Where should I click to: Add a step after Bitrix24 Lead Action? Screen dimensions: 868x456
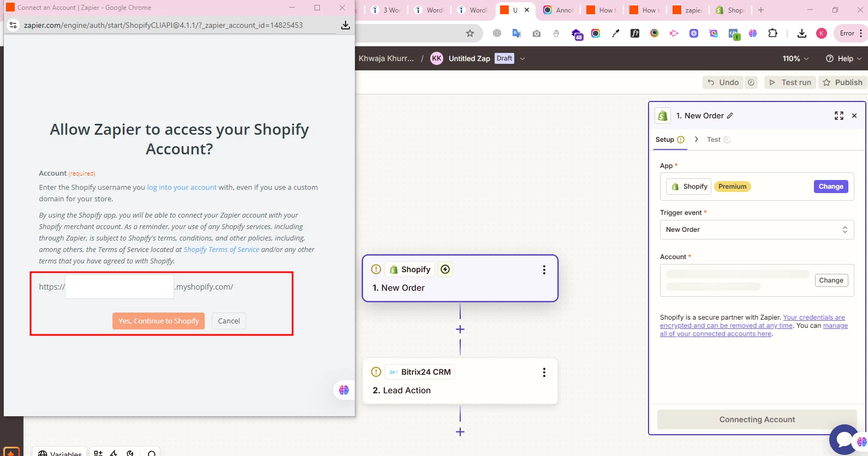(460, 432)
